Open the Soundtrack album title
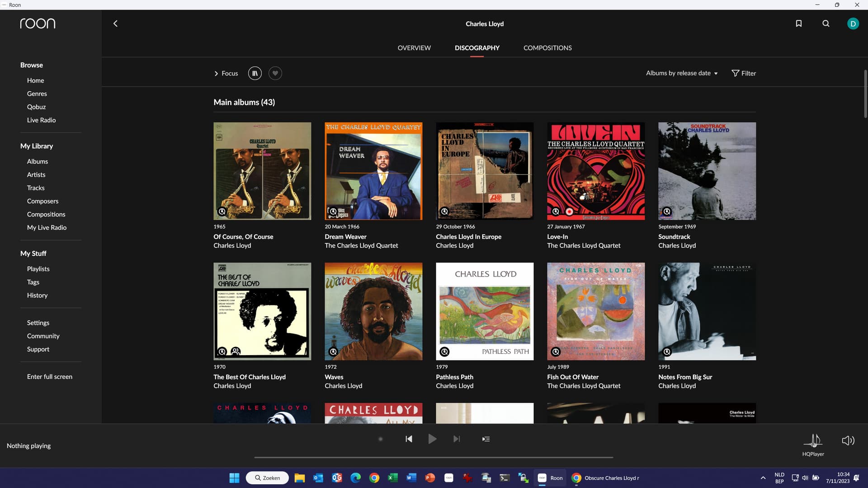 click(674, 237)
